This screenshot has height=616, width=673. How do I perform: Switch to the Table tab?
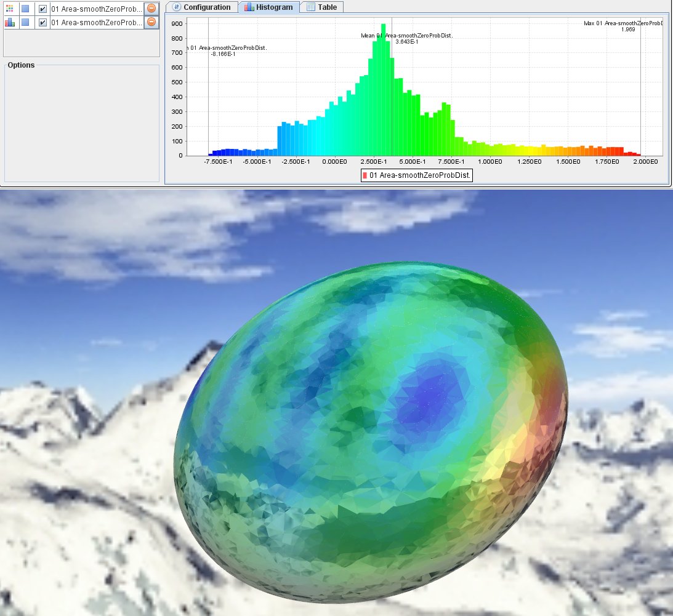point(322,7)
